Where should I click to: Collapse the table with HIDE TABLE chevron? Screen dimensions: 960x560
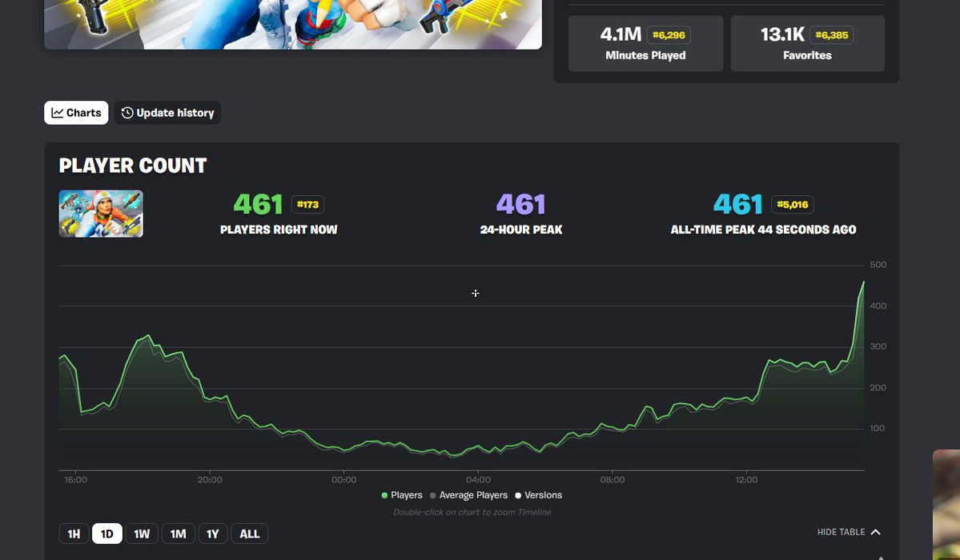point(875,532)
